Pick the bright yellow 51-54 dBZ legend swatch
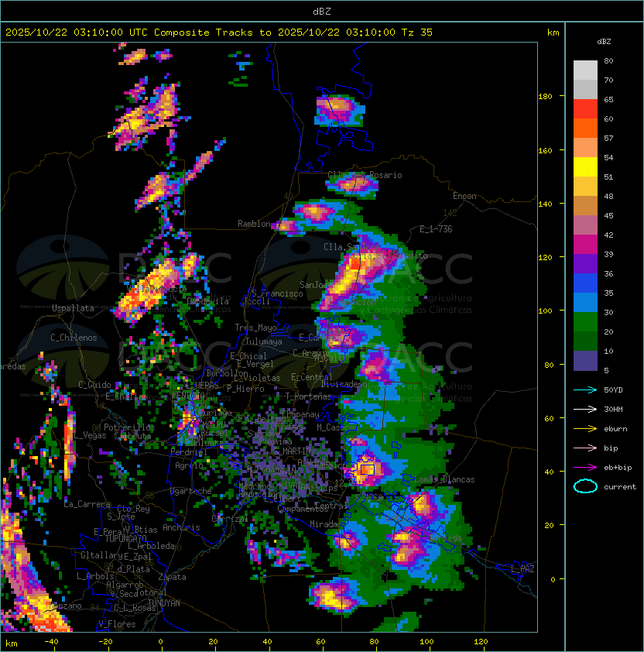 click(585, 167)
